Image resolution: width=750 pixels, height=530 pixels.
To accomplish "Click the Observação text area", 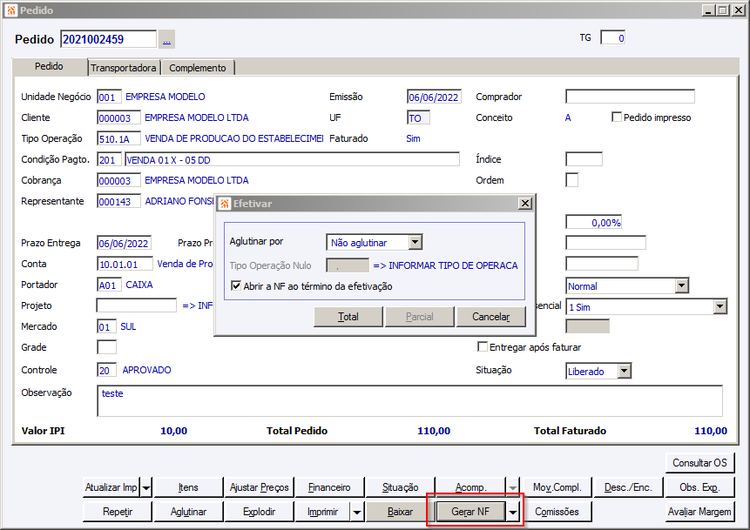I will (x=410, y=401).
